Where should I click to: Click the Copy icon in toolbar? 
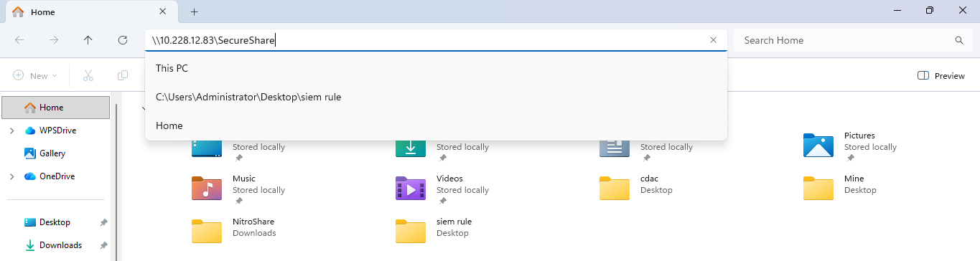123,75
